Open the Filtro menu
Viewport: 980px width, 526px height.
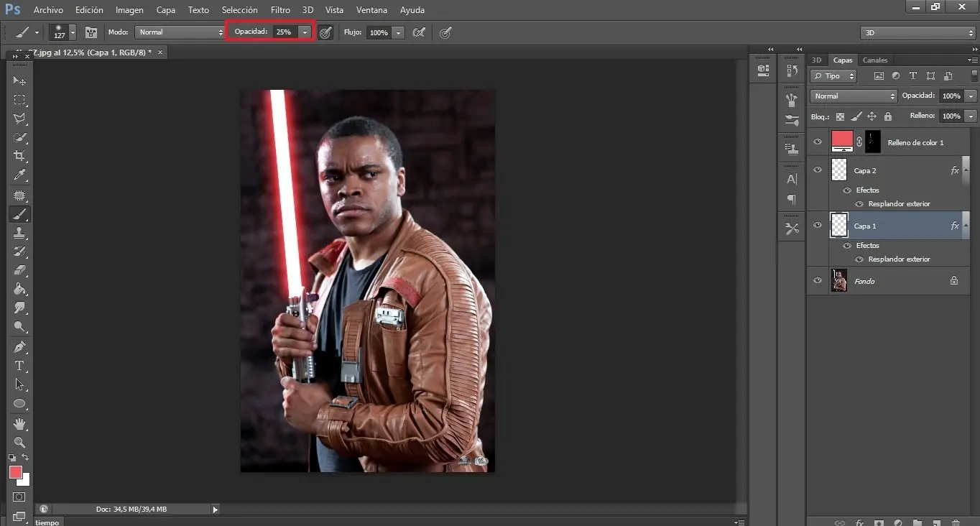tap(280, 9)
